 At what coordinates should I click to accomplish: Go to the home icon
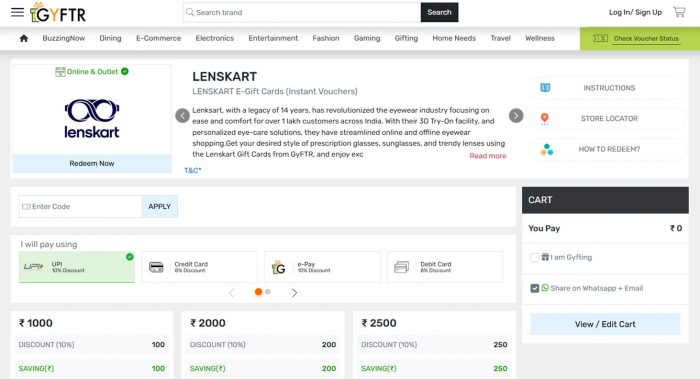click(24, 38)
